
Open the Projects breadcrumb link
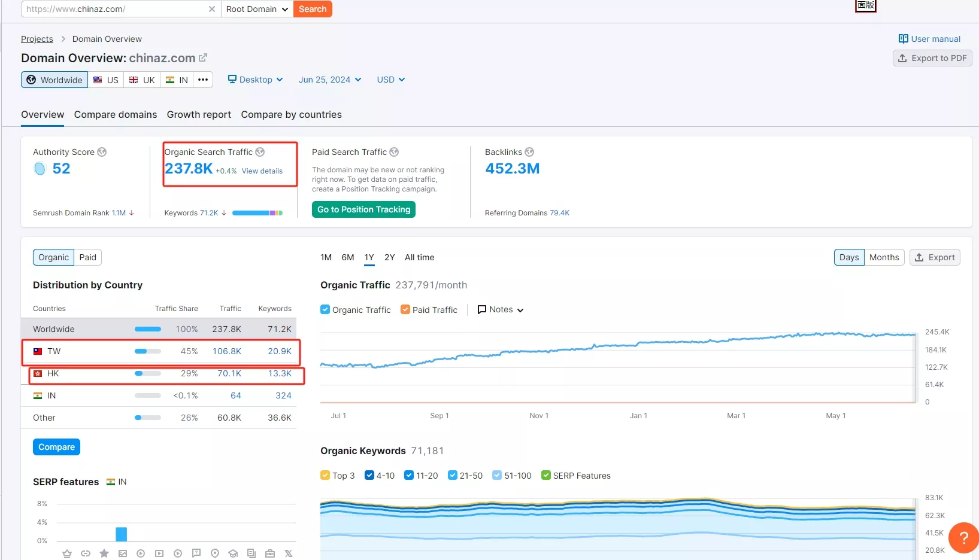(x=37, y=39)
